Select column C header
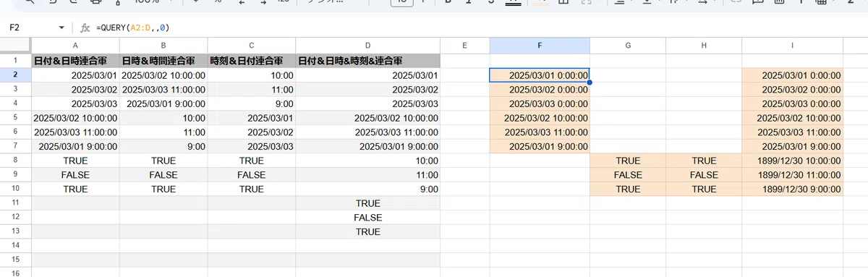The width and height of the screenshot is (868, 277). (x=252, y=46)
